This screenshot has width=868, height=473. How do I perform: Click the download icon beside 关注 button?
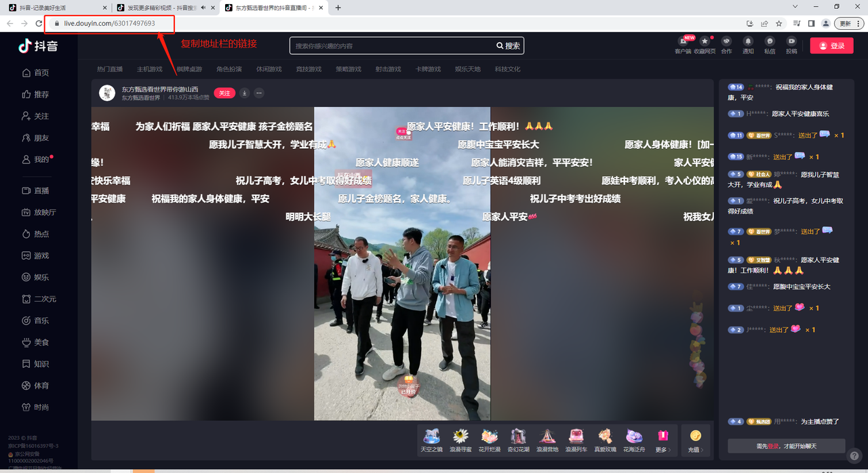[x=244, y=93]
